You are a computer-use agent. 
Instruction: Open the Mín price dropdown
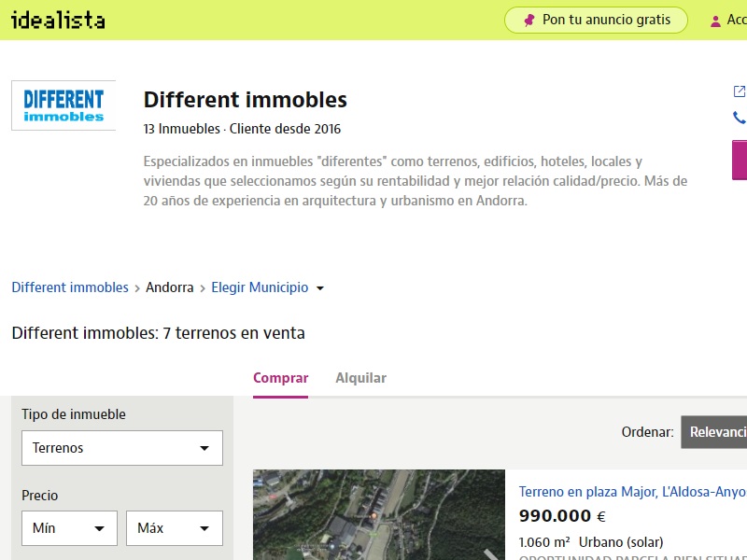click(69, 528)
